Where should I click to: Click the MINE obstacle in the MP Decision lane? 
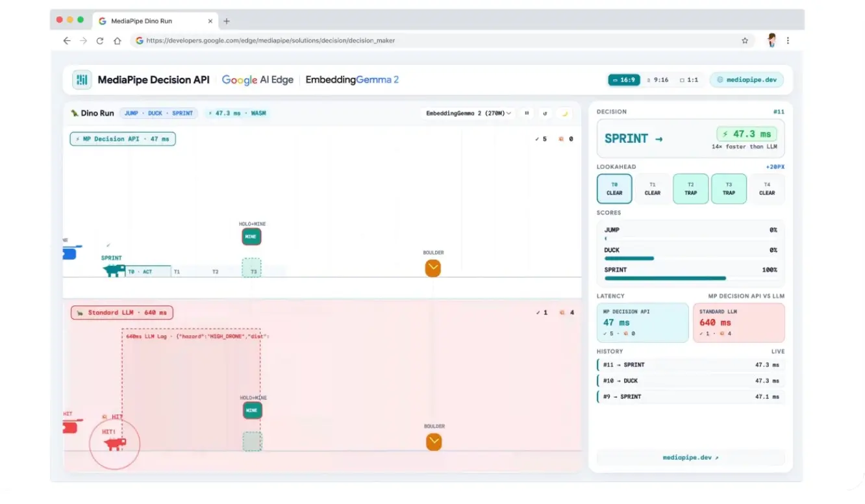click(x=251, y=236)
